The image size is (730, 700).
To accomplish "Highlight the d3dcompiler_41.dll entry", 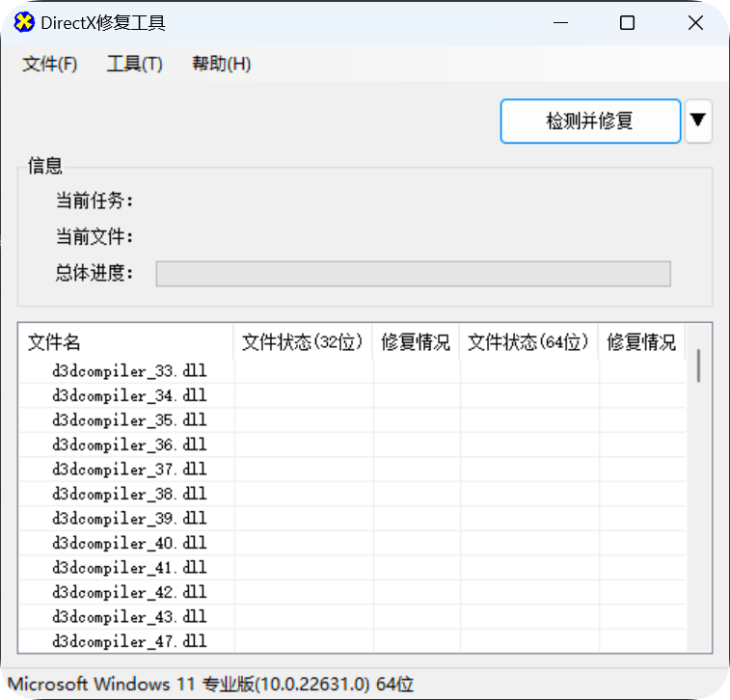I will click(x=129, y=568).
